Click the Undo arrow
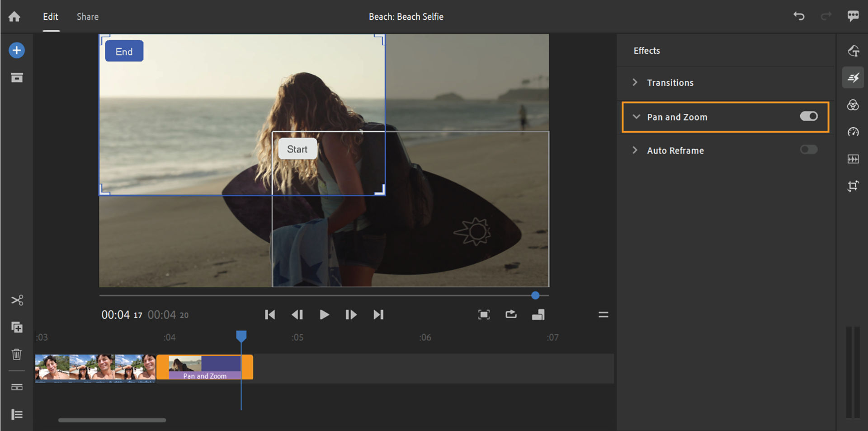 point(799,16)
